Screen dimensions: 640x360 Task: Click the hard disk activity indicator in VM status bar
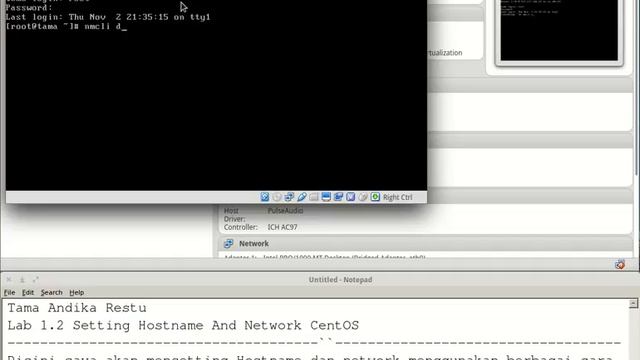tap(265, 197)
